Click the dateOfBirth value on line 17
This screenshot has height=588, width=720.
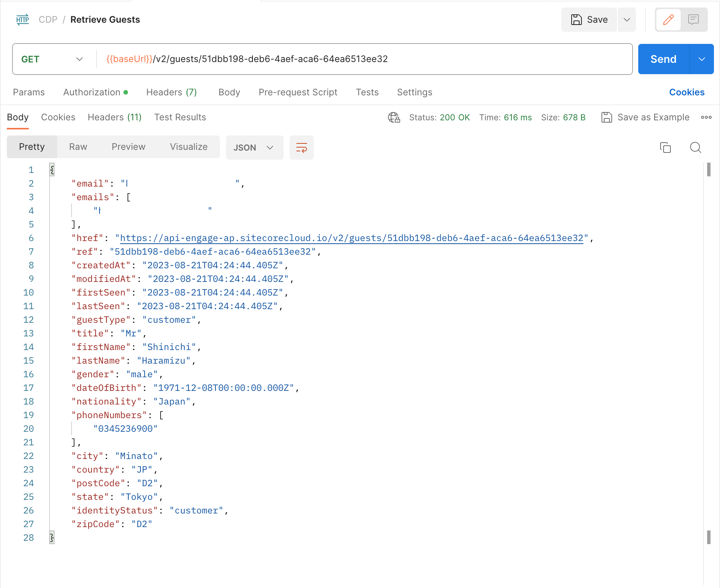pos(223,388)
